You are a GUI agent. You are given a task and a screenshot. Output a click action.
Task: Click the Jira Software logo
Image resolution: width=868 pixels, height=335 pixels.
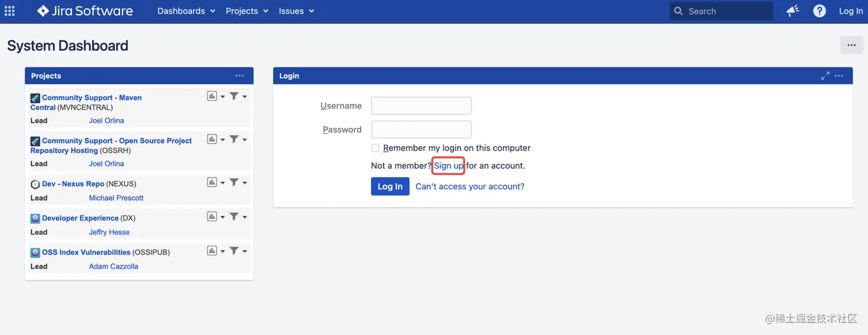coord(85,11)
